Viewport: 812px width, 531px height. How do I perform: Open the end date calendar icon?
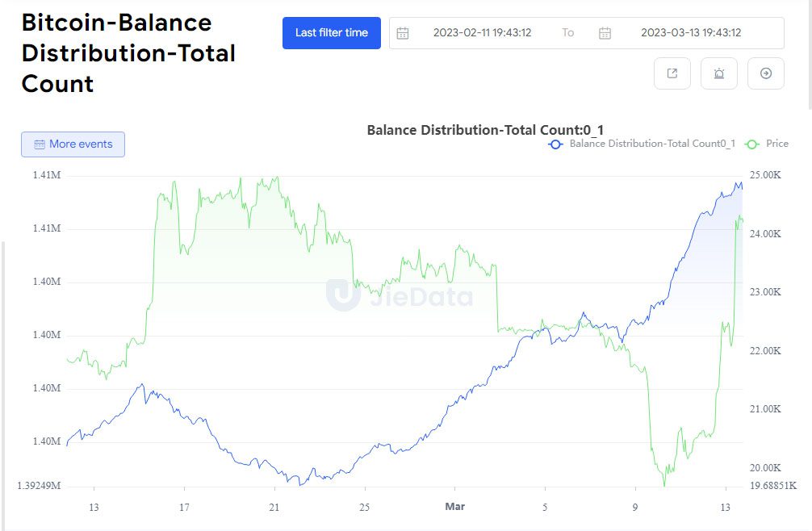pos(605,33)
